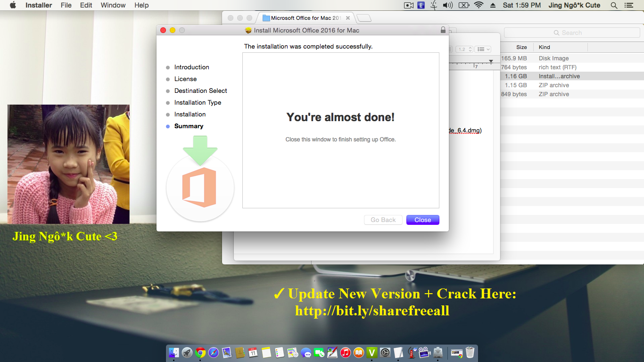Open Calendar icon in the Dock

coord(253,352)
